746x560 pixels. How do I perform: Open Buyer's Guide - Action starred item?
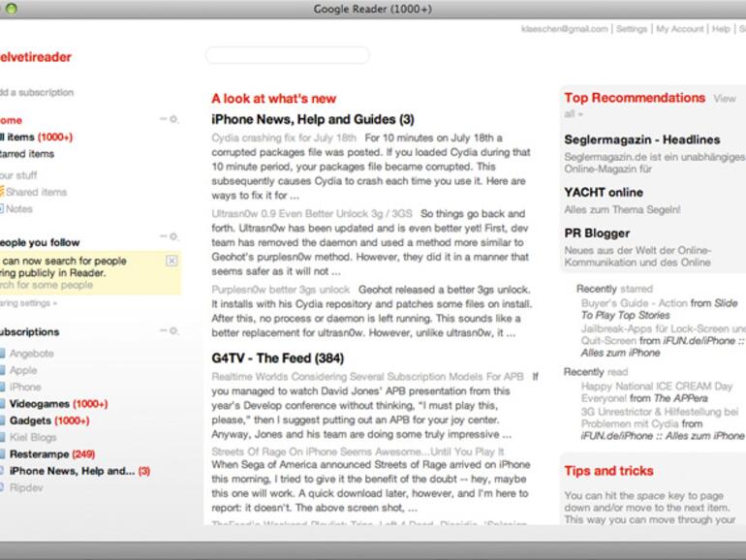634,303
